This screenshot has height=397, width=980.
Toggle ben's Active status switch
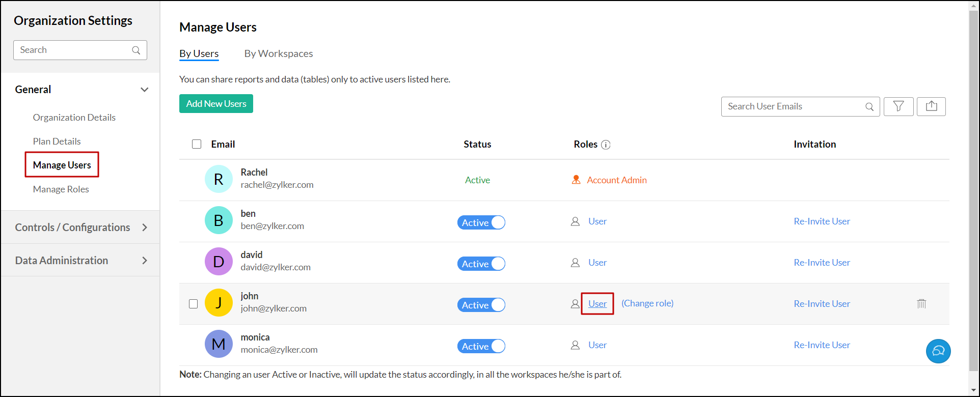coord(481,222)
